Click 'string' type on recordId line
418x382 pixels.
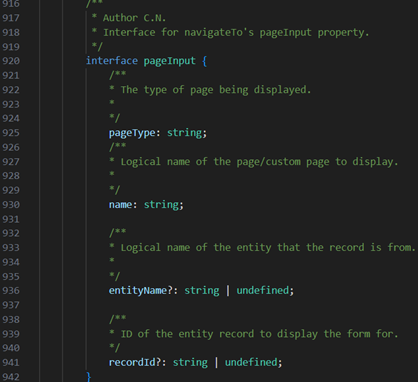tap(190, 362)
